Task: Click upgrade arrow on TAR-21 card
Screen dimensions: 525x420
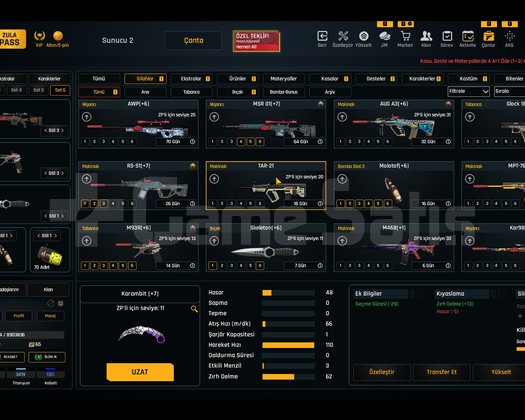Action: point(214,179)
